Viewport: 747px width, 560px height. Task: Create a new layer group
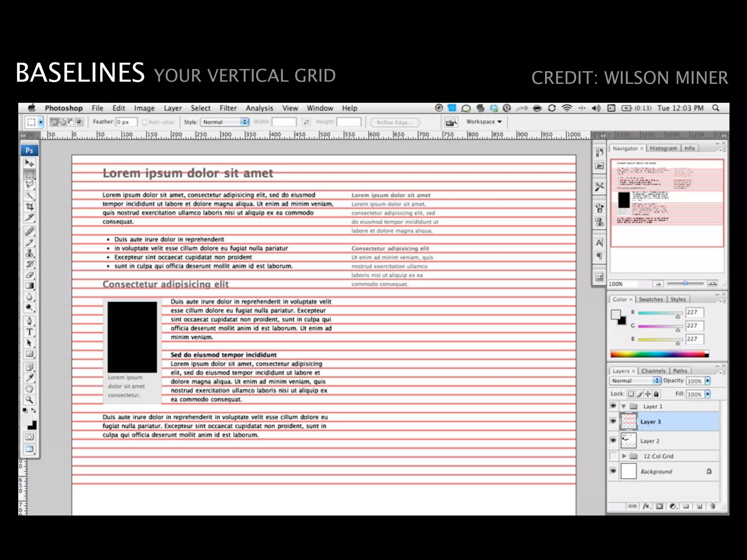click(686, 506)
